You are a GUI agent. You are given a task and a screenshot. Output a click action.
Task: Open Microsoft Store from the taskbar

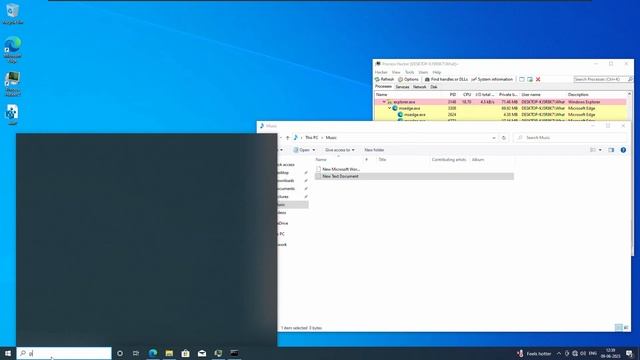click(x=185, y=353)
